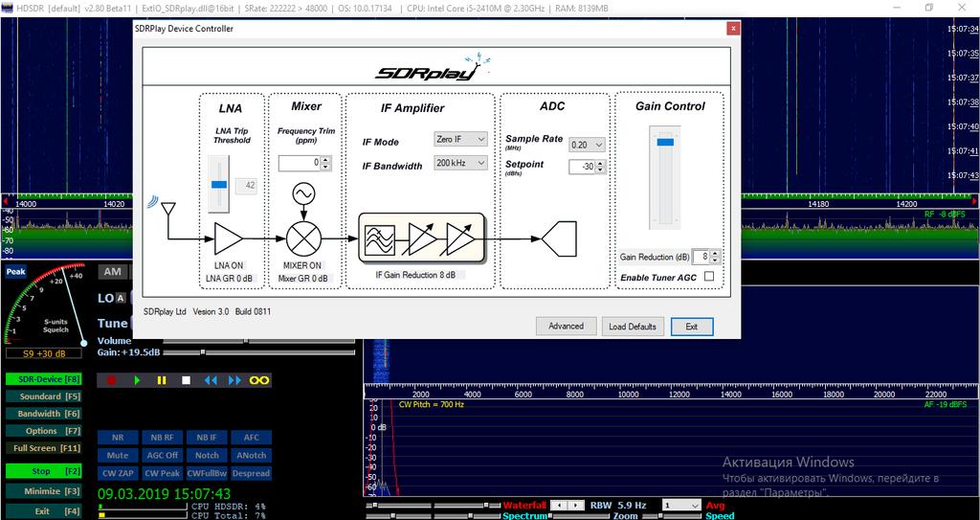Image resolution: width=980 pixels, height=520 pixels.
Task: Click the S-meter gauge
Action: point(44,305)
